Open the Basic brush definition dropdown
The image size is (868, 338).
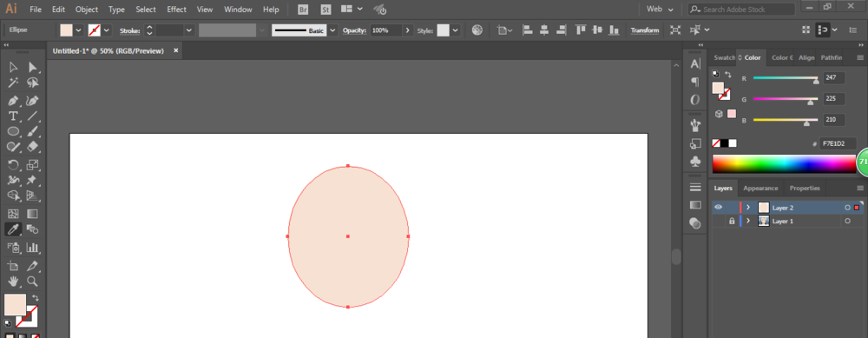point(332,30)
